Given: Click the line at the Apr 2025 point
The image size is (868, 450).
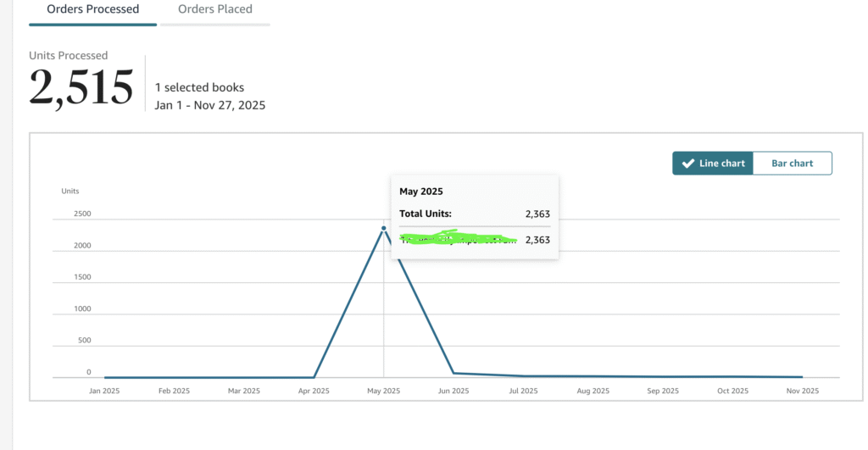Looking at the screenshot, I should [314, 377].
